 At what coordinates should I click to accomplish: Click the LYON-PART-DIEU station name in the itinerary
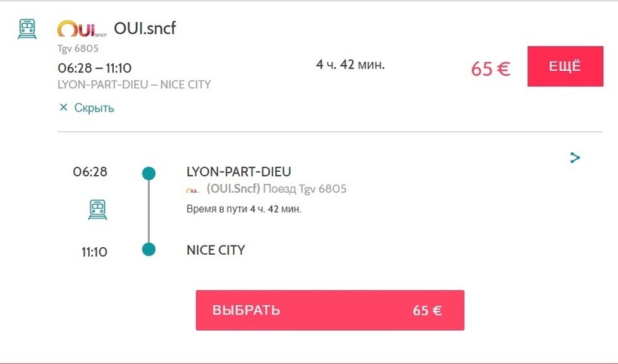(x=238, y=172)
